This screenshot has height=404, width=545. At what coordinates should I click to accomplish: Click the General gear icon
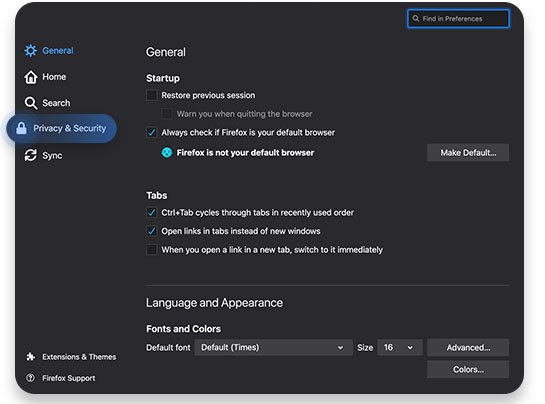(x=31, y=51)
